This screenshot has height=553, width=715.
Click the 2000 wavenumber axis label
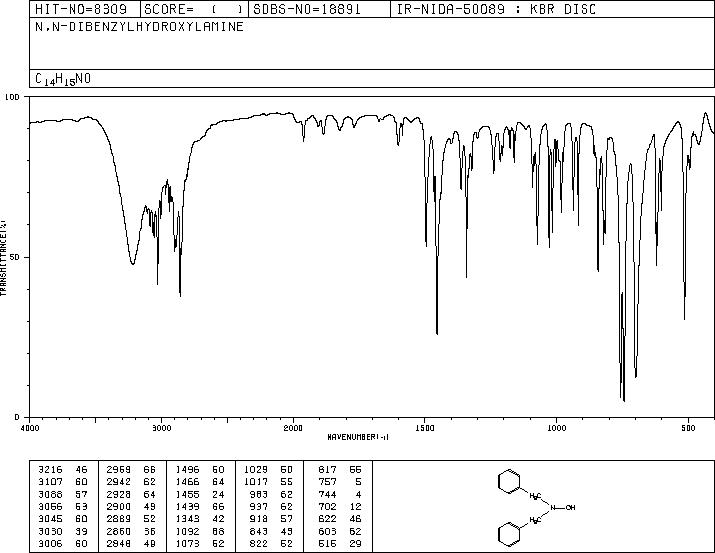coord(293,428)
